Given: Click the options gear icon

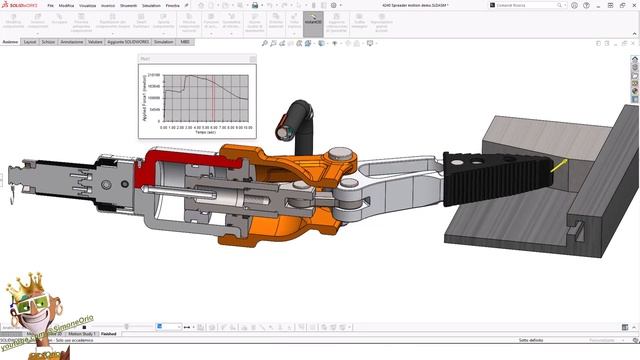Looking at the screenshot, I should (x=333, y=5).
